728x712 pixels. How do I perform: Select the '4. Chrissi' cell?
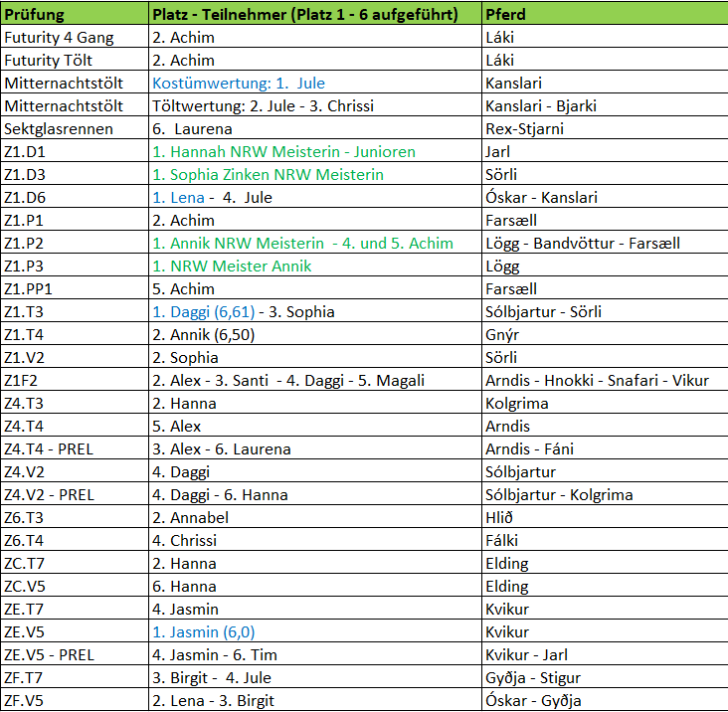click(315, 539)
